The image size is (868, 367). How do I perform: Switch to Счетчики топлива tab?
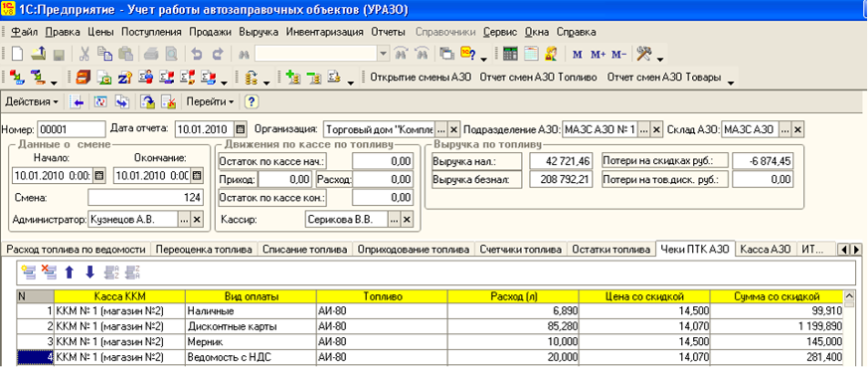pos(519,249)
